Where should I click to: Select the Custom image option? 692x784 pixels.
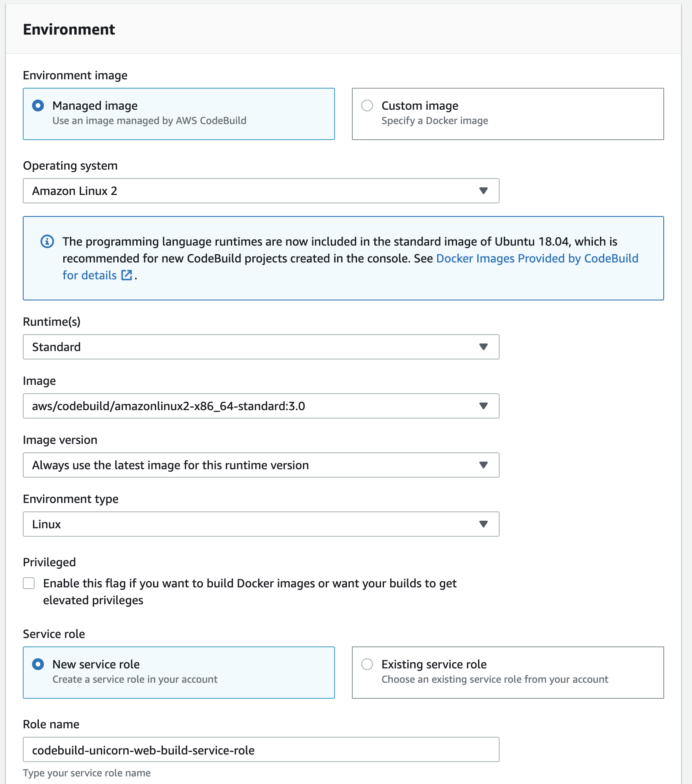(x=367, y=105)
